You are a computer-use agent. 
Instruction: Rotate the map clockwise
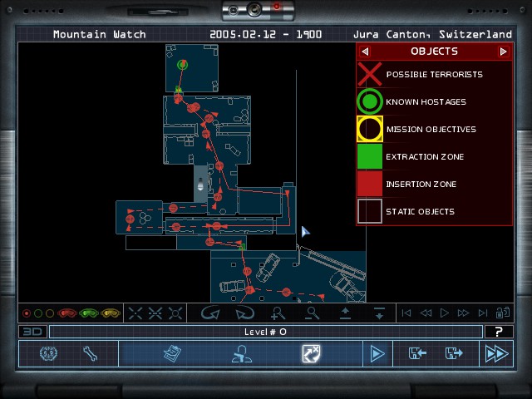pos(244,313)
